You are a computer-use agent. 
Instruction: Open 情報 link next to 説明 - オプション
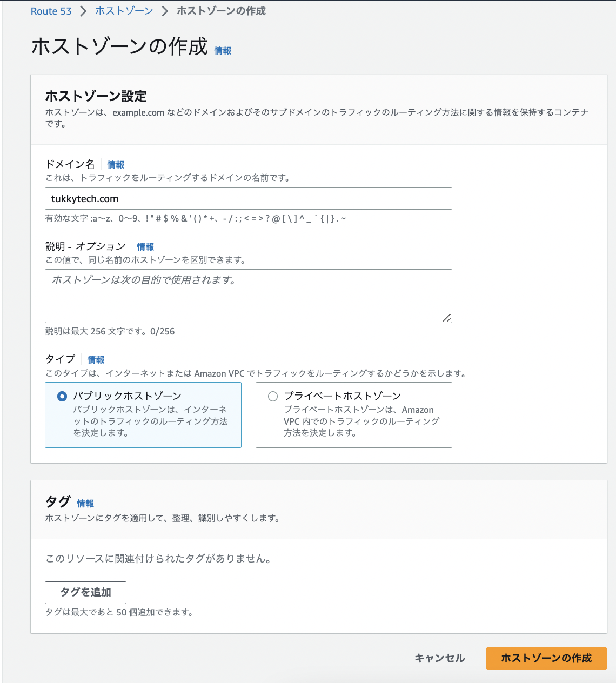click(x=145, y=247)
